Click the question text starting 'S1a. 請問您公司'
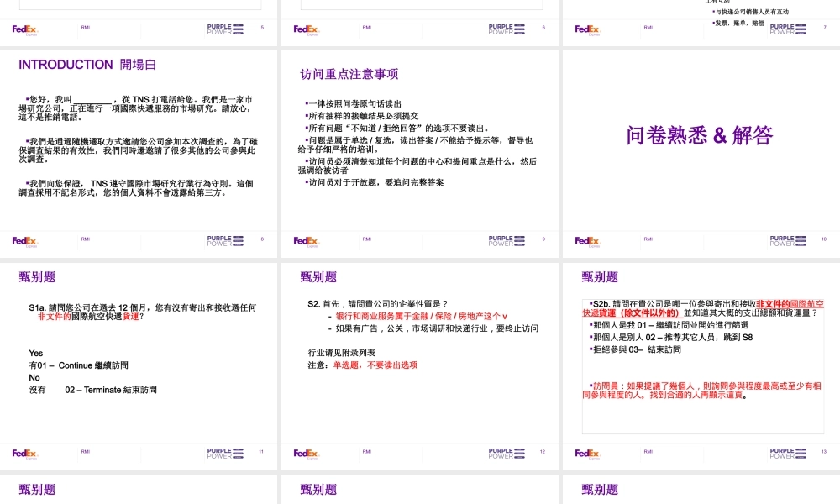This screenshot has height=504, width=840. point(143,312)
